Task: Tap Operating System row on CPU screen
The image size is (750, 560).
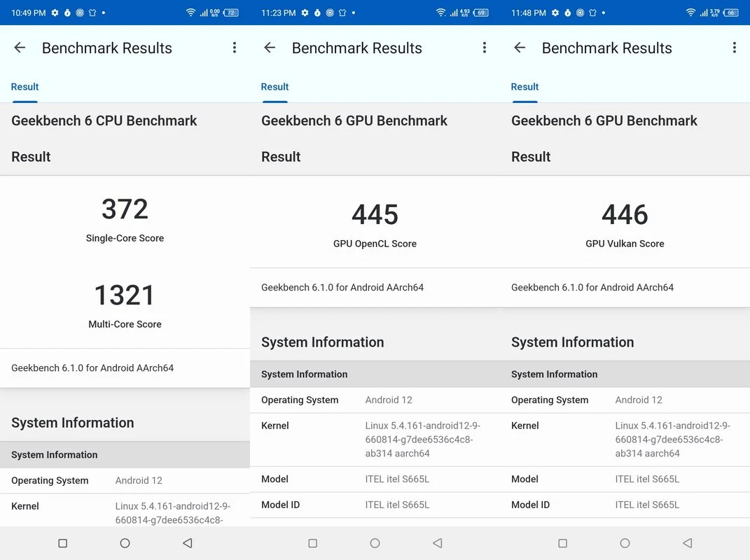Action: pos(125,481)
